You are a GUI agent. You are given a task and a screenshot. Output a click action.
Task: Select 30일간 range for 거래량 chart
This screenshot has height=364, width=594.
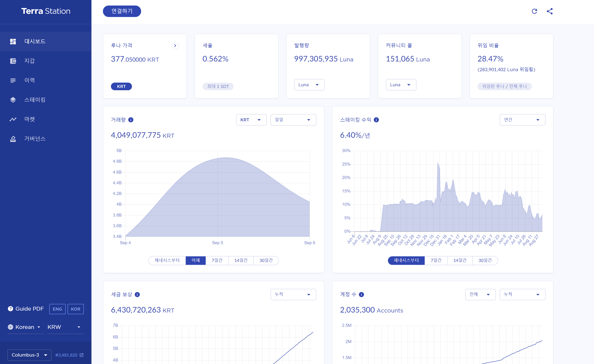[266, 260]
